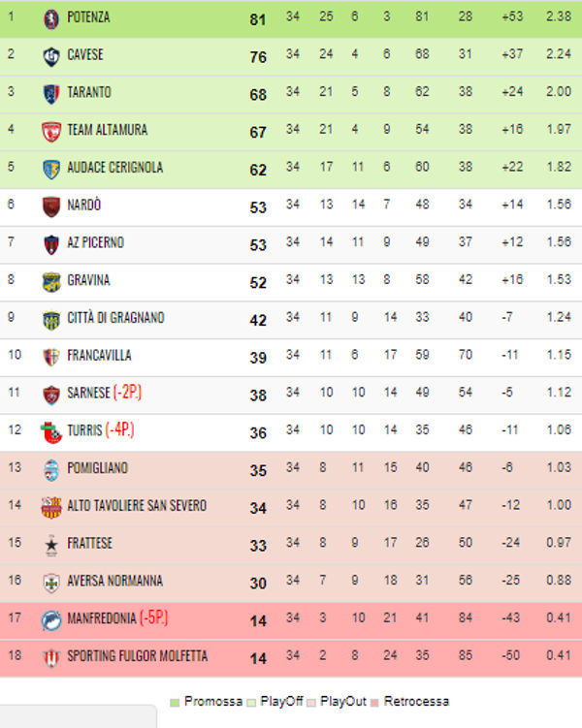The height and width of the screenshot is (728, 582).
Task: Click the Manfredonia dolphin logo
Action: pos(51,619)
